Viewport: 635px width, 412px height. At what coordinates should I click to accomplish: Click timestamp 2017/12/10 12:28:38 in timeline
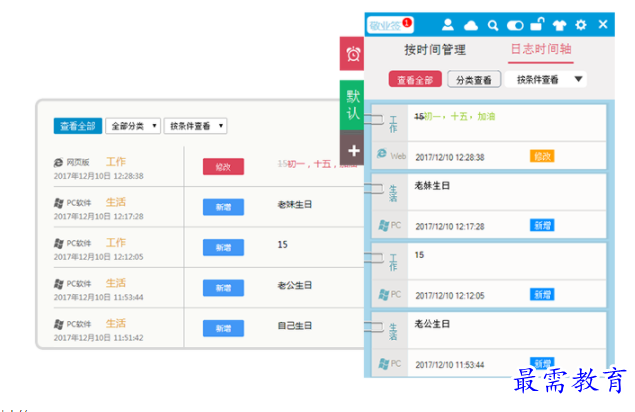pos(450,158)
